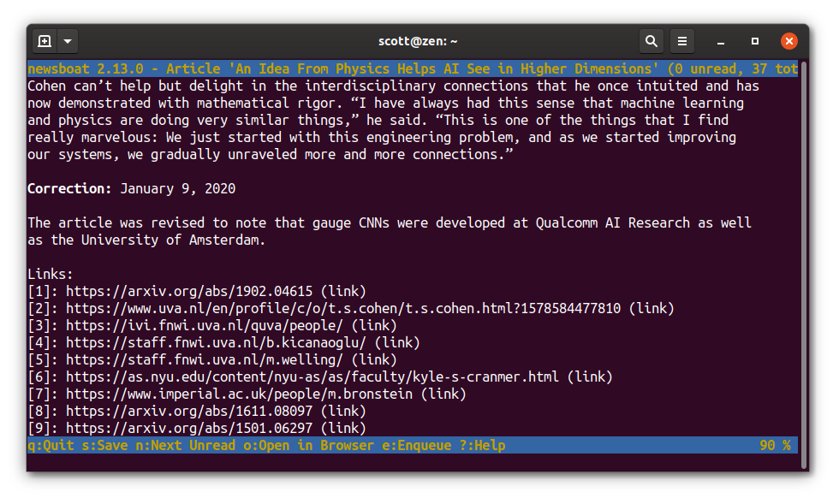
Task: Click the new tab icon in titlebar
Action: 45,41
